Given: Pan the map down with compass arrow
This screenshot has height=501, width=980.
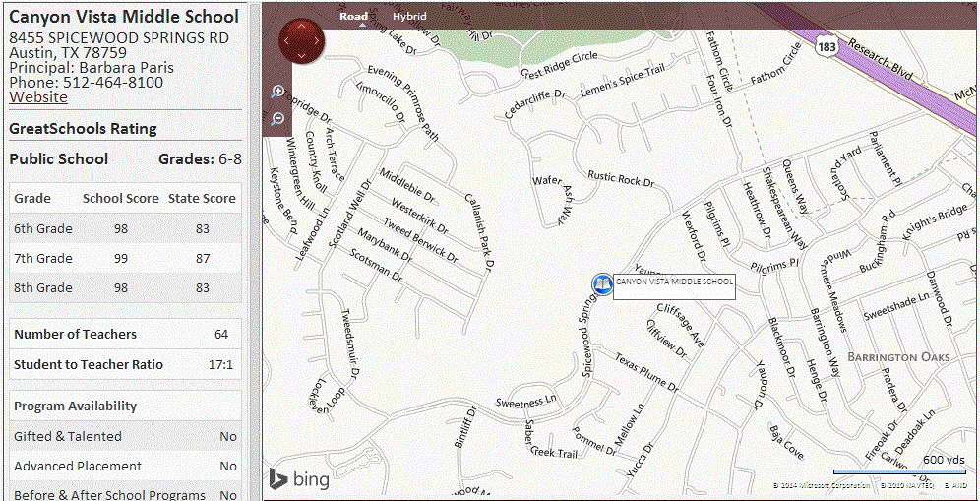Looking at the screenshot, I should pos(302,56).
